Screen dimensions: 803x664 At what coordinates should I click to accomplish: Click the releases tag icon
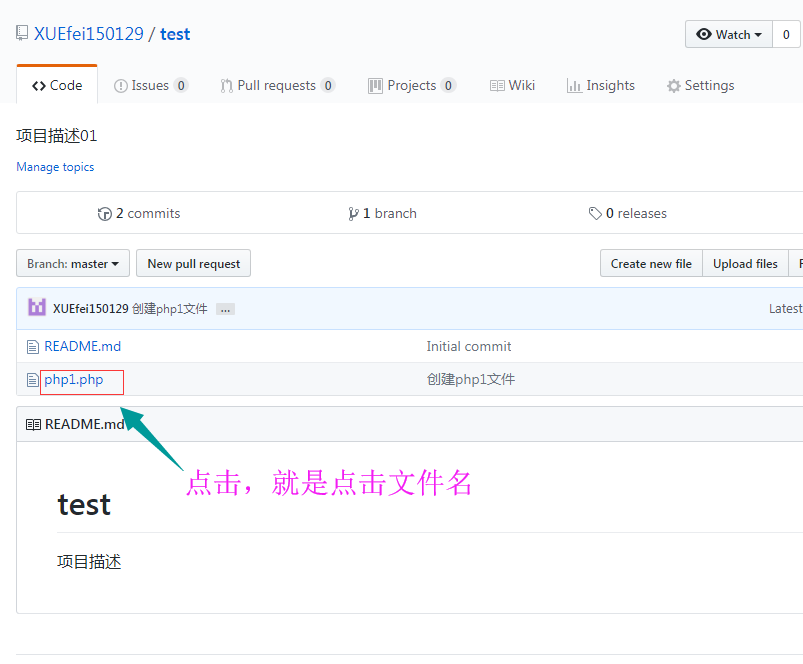[x=595, y=213]
